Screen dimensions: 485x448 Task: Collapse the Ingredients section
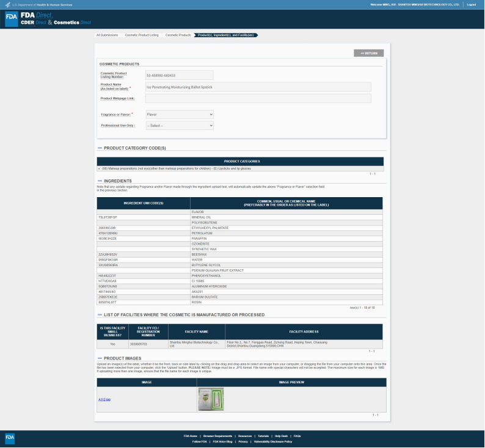point(100,181)
